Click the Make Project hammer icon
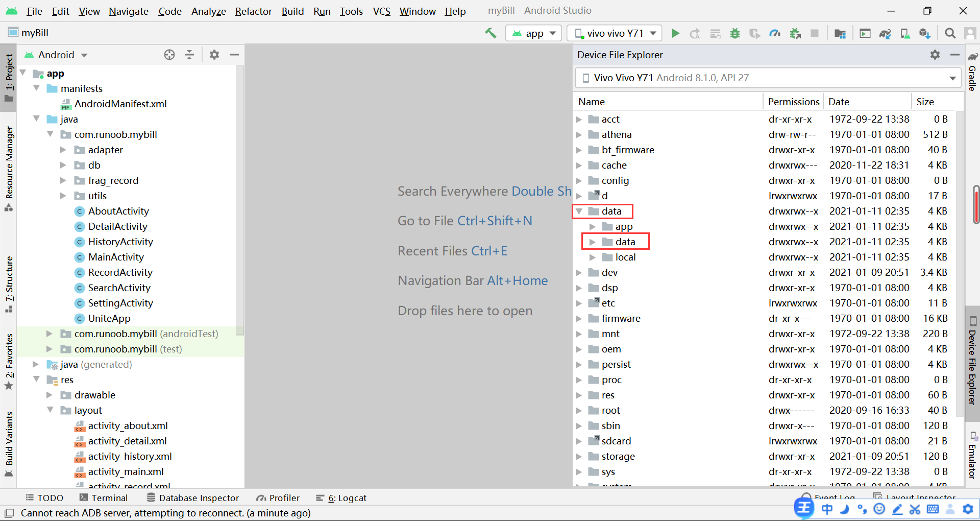Viewport: 980px width, 521px height. coord(491,33)
